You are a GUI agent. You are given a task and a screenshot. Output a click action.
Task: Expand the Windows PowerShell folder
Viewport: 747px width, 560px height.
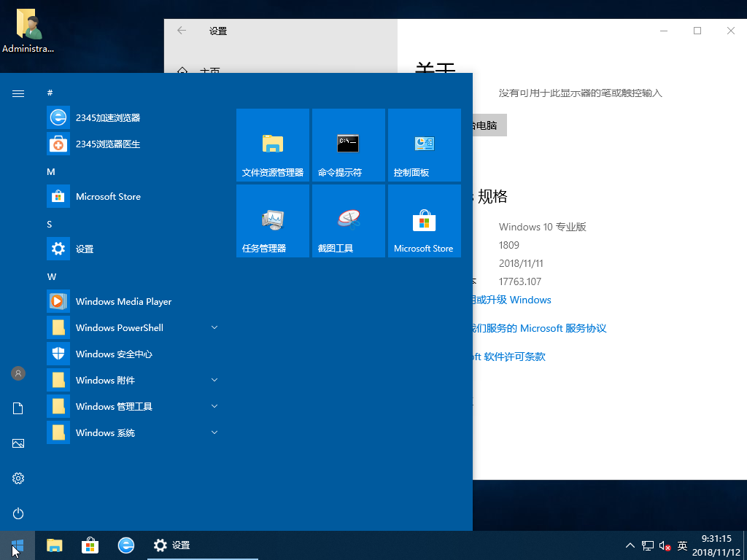click(214, 327)
